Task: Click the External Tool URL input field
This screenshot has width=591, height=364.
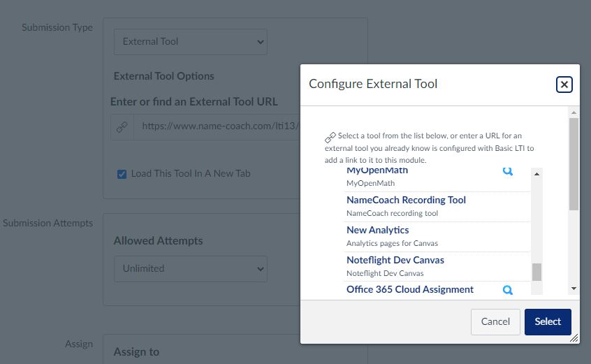Action: point(217,127)
